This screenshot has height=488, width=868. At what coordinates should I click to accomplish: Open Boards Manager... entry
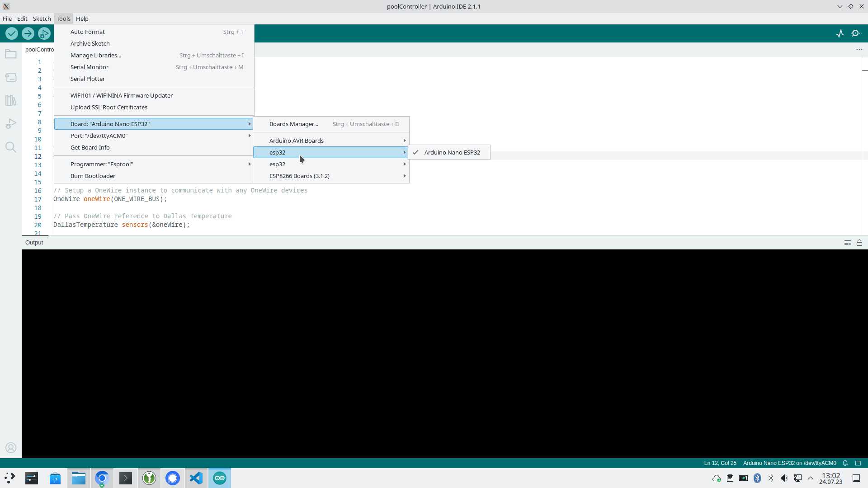click(294, 124)
